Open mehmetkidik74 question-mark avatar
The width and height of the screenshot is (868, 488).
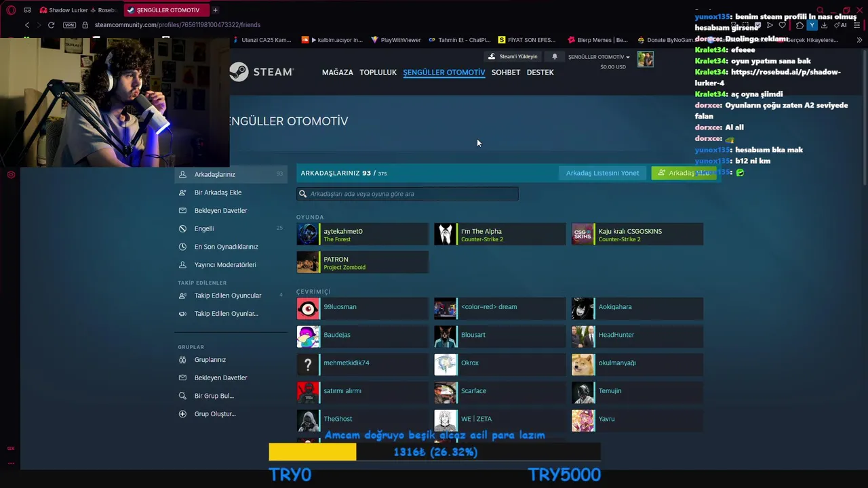point(308,365)
